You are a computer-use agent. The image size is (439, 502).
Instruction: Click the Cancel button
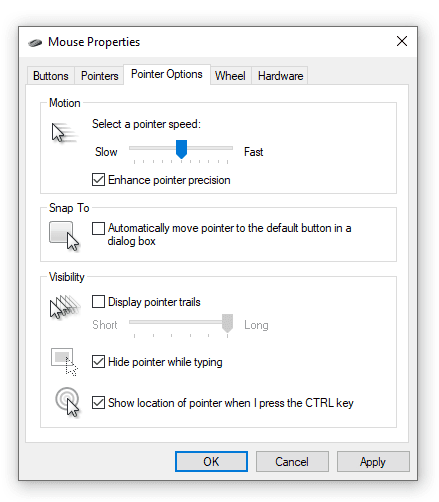(292, 462)
